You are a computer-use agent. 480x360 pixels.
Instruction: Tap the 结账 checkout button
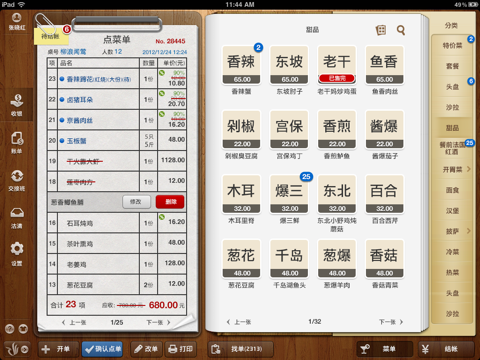coord(447,349)
